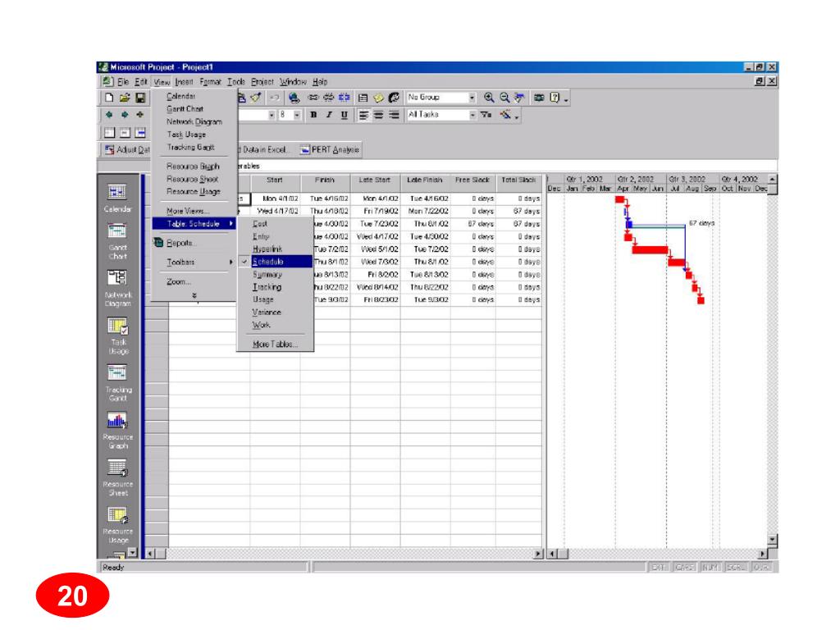Click the Zoom In magnifier icon
Image resolution: width=840 pixels, height=630 pixels.
[489, 98]
